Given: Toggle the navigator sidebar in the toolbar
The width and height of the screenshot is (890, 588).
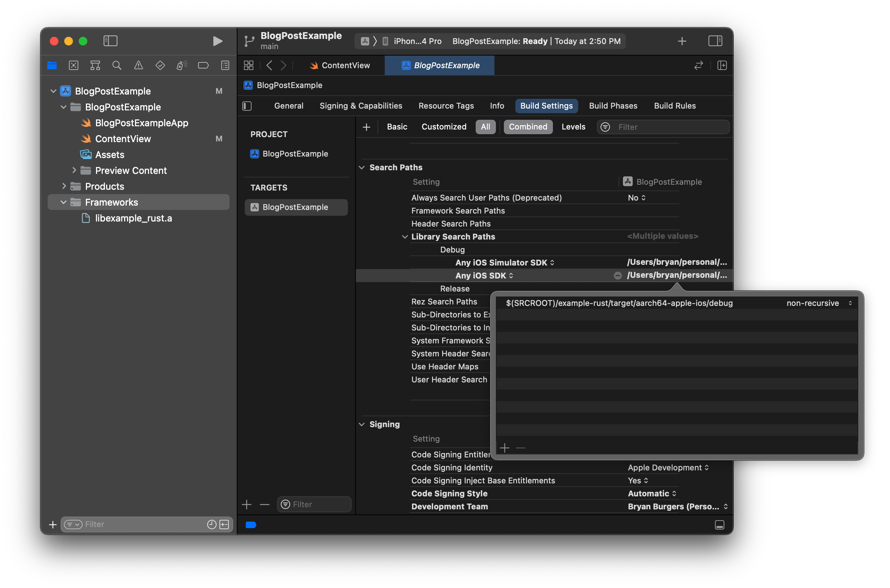Looking at the screenshot, I should (x=110, y=41).
